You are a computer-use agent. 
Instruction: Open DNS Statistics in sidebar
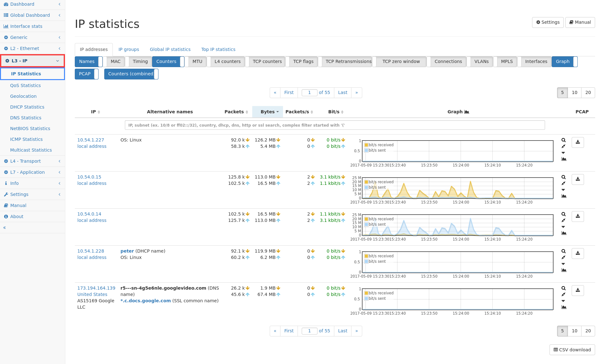coord(26,118)
